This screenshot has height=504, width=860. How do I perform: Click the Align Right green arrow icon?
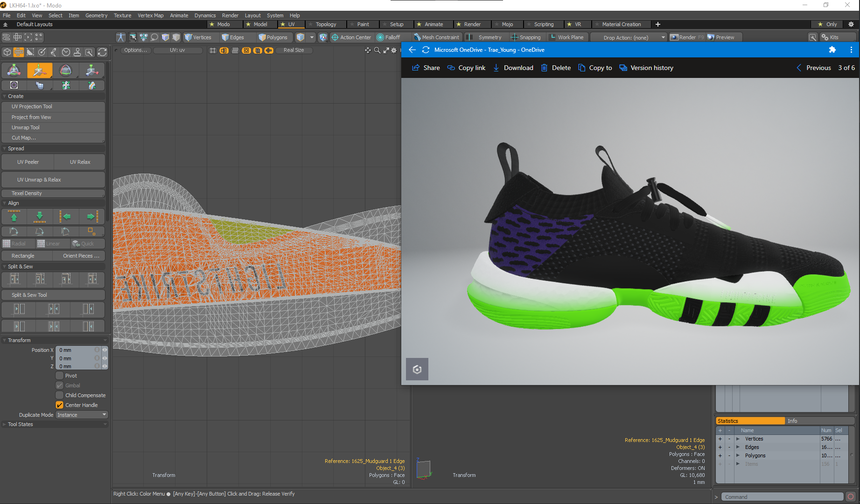[91, 217]
